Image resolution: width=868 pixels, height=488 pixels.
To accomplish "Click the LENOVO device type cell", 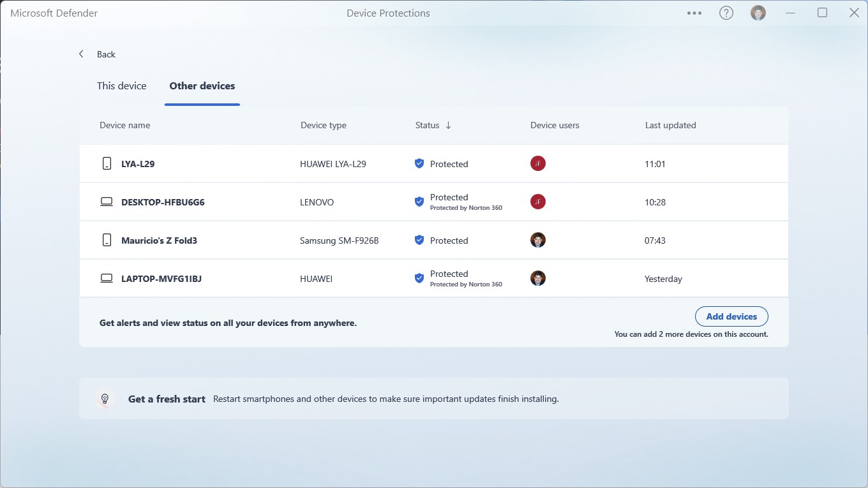I will click(317, 202).
